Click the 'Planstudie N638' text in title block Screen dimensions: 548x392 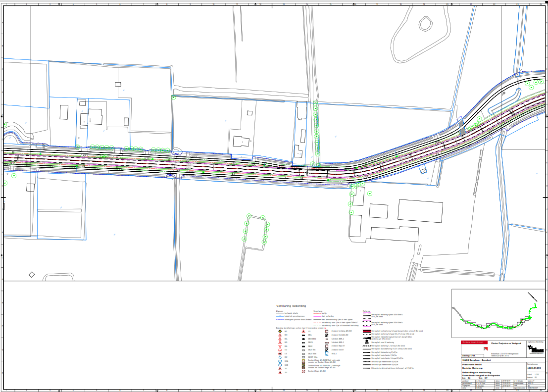pyautogui.click(x=472, y=365)
